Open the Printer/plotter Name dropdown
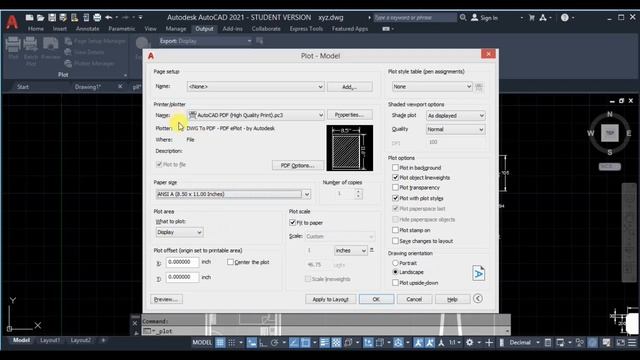This screenshot has height=360, width=640. point(256,115)
